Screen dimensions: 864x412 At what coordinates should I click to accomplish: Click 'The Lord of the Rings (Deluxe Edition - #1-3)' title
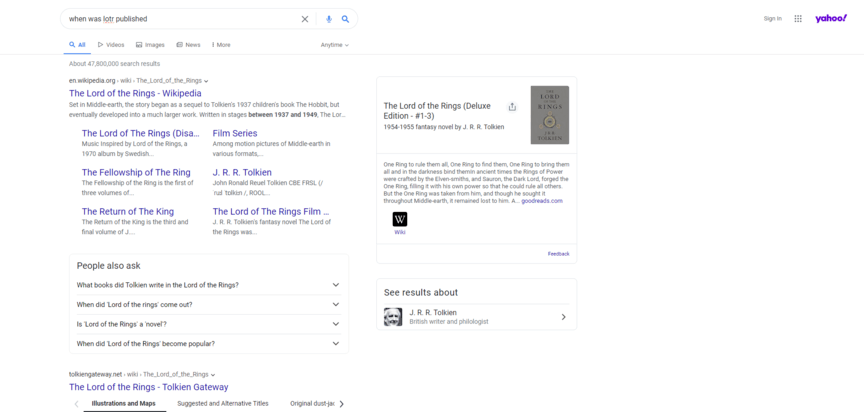click(437, 111)
